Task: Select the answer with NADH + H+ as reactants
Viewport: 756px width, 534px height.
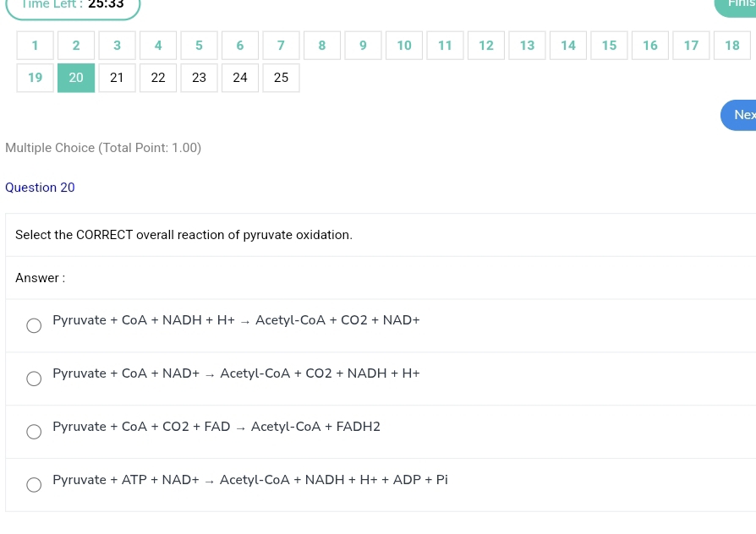Action: click(34, 326)
